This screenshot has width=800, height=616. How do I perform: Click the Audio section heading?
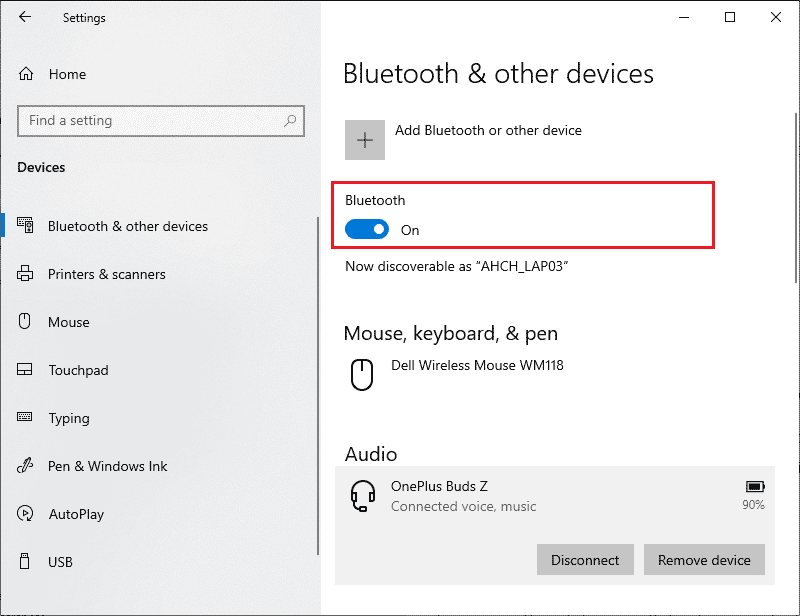371,454
